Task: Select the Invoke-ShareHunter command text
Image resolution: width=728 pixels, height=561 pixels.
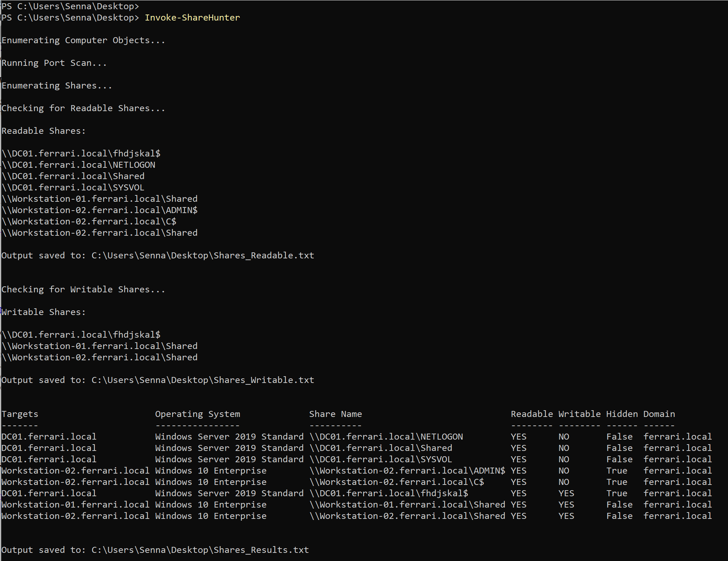Action: 192,17
